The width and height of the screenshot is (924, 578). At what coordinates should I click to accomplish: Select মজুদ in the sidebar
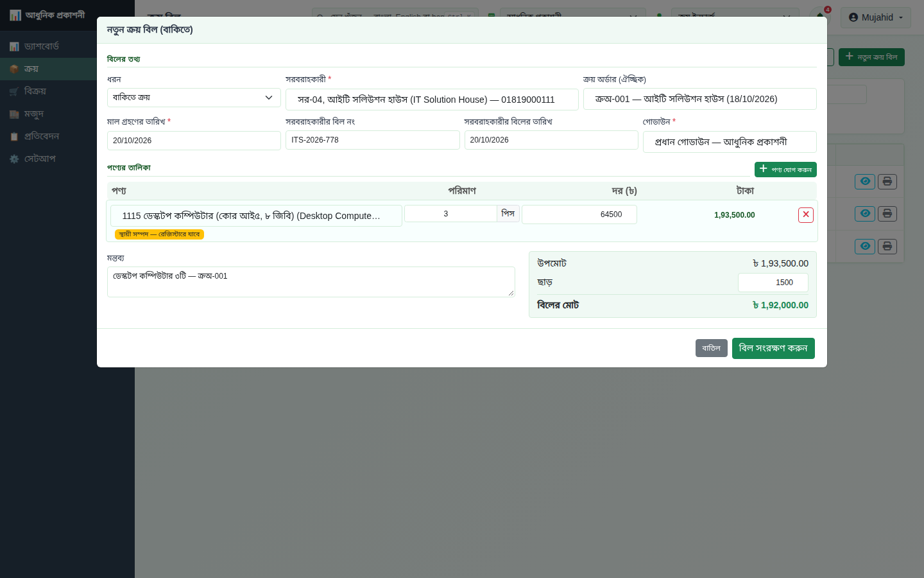click(67, 114)
